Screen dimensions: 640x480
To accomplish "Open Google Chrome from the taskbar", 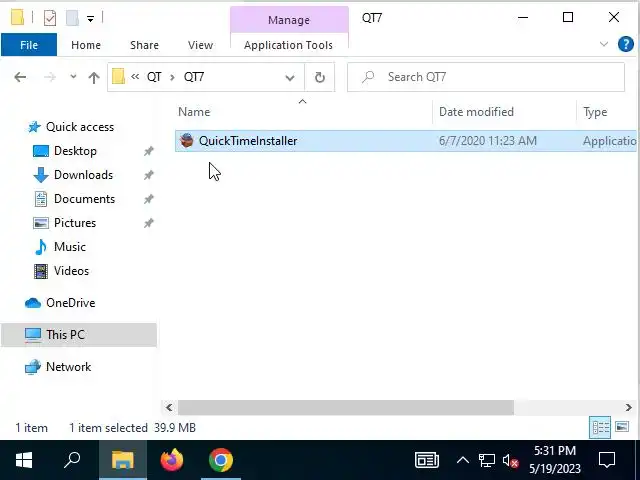I will [221, 460].
